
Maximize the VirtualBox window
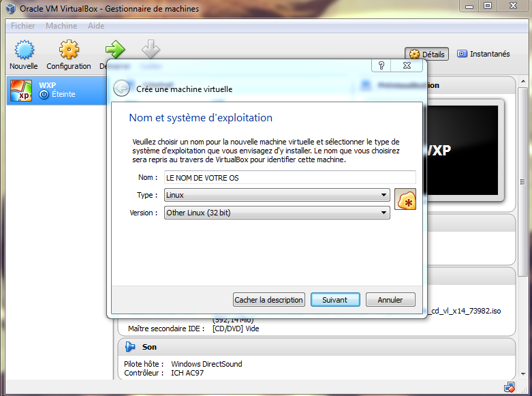pyautogui.click(x=488, y=5)
